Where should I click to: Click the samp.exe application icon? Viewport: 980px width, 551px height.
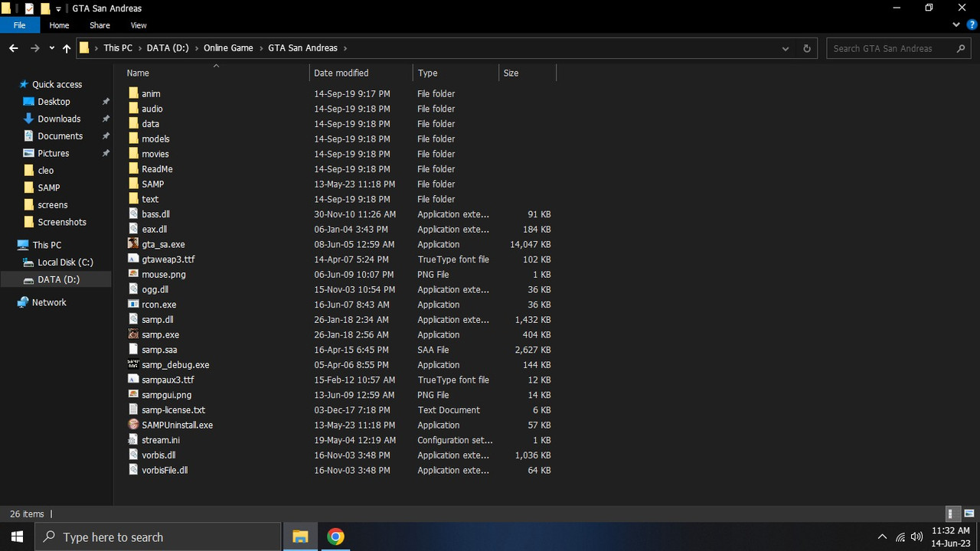click(x=133, y=334)
